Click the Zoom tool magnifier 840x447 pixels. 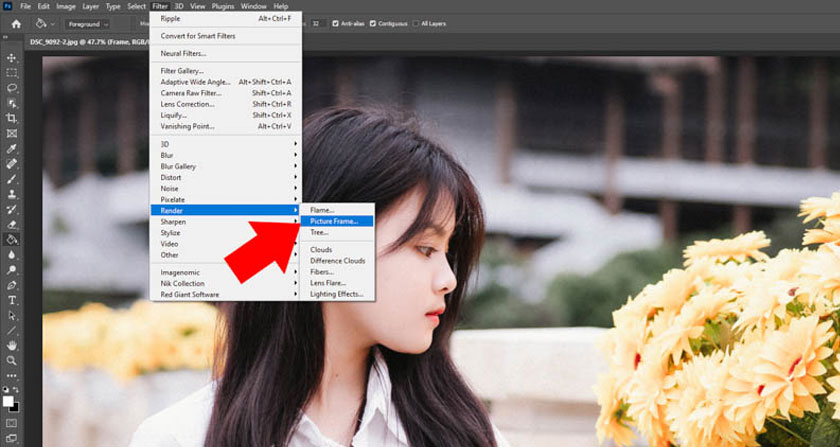12,360
